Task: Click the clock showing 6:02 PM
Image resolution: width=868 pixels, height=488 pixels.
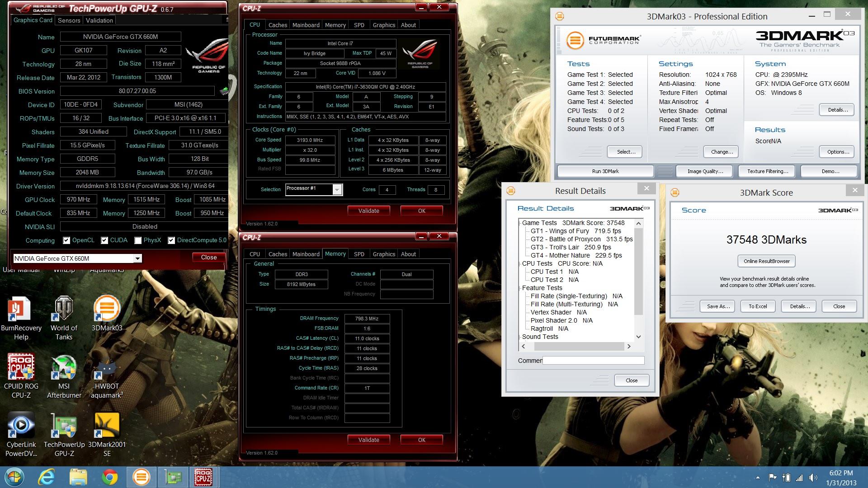Action: pos(841,473)
